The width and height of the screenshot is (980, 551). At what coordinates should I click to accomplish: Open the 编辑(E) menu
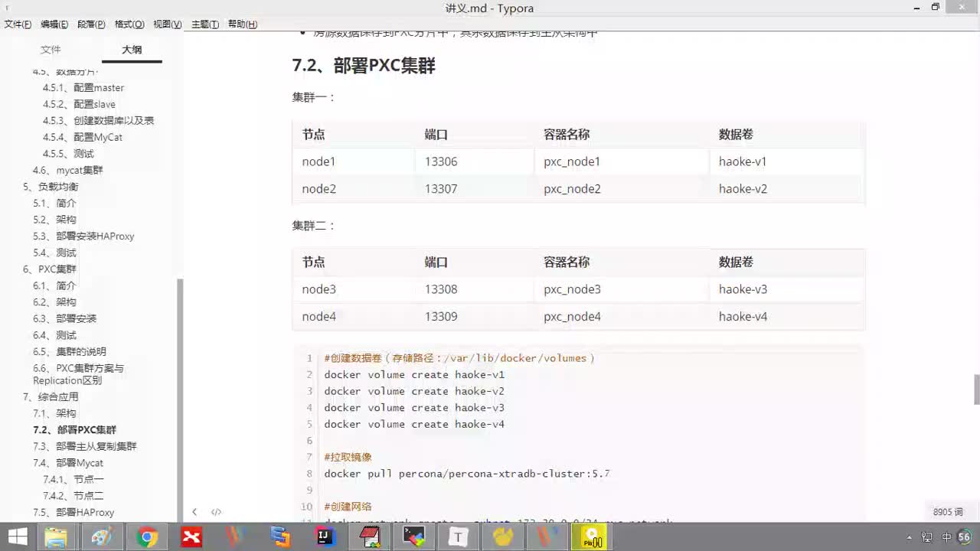(x=54, y=24)
